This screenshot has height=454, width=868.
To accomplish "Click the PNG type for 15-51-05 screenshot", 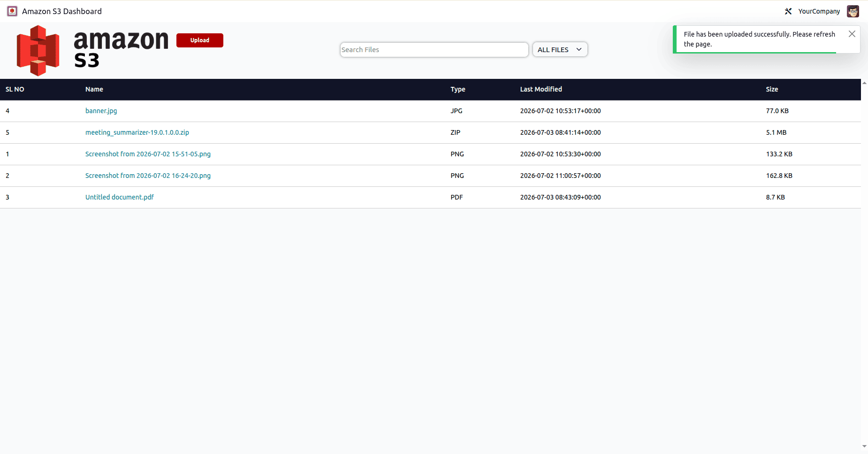I will tap(457, 154).
